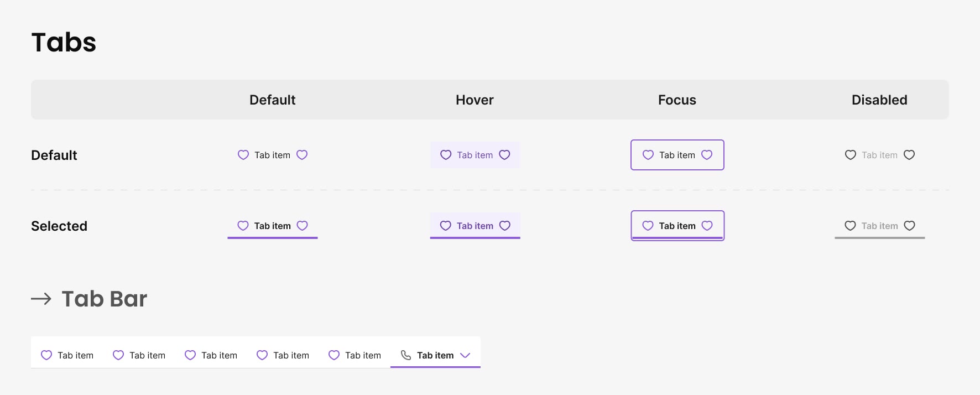Click the "Tab Bar" section heading
The width and height of the screenshot is (980, 395).
pyautogui.click(x=104, y=299)
